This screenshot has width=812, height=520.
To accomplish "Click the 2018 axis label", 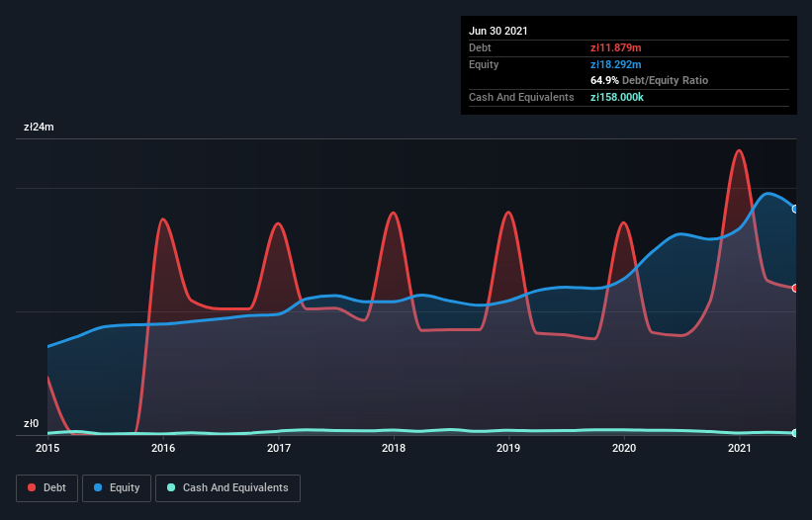I will pos(394,449).
